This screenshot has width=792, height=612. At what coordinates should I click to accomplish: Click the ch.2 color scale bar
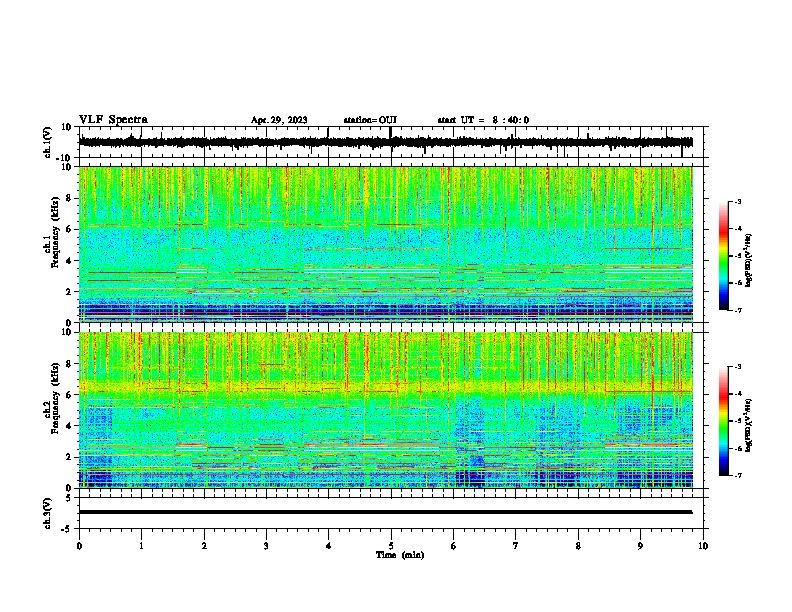pos(724,421)
